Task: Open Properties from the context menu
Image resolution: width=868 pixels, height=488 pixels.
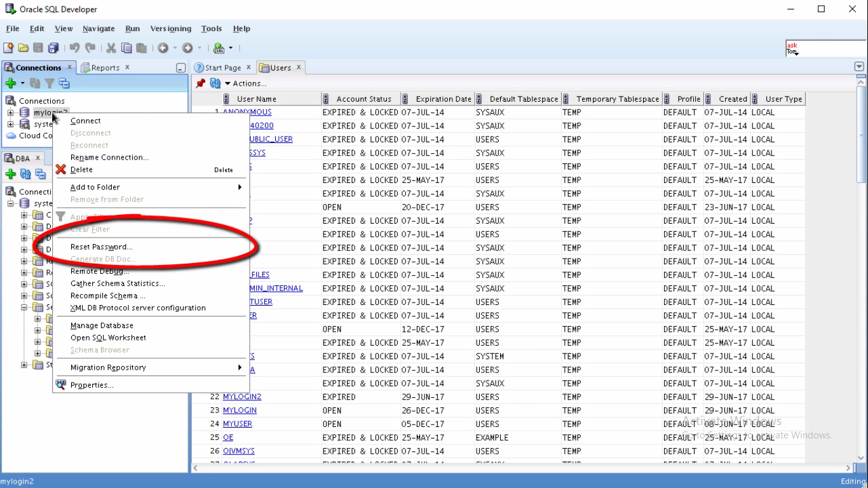Action: click(150, 385)
